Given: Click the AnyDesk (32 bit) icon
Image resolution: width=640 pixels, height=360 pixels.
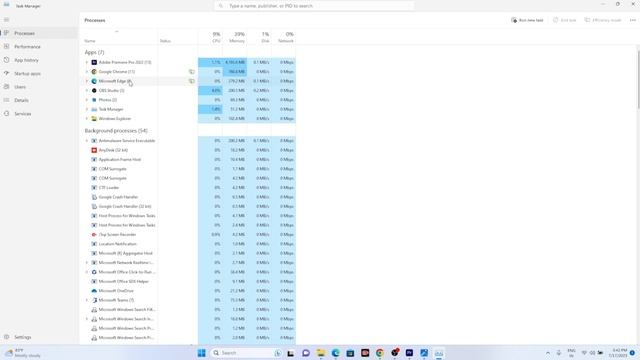Looking at the screenshot, I should (94, 150).
